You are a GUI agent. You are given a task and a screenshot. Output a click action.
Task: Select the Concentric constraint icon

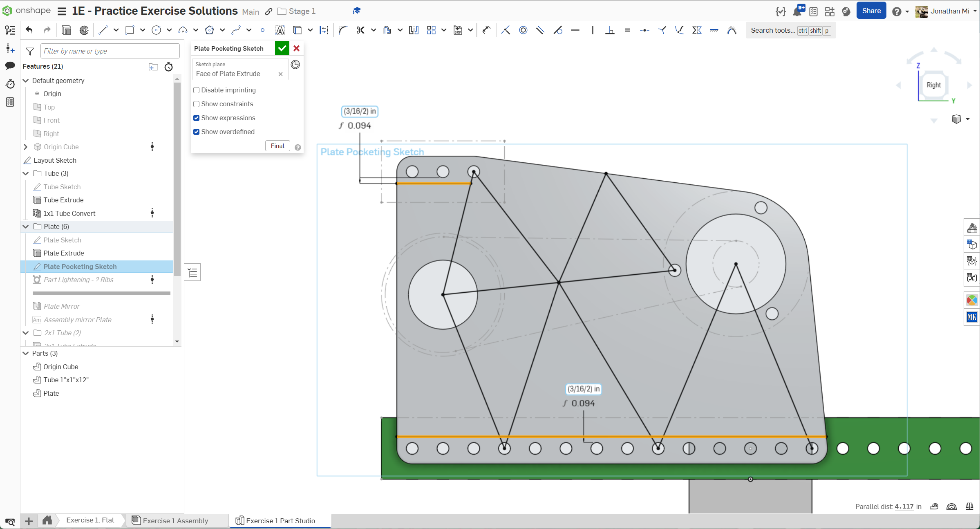click(x=523, y=30)
